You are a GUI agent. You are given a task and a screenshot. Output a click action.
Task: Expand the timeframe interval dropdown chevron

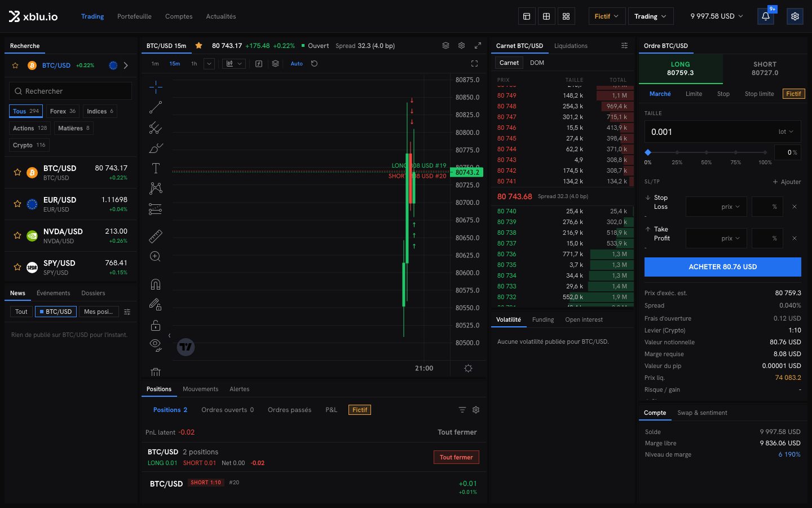[x=209, y=64]
